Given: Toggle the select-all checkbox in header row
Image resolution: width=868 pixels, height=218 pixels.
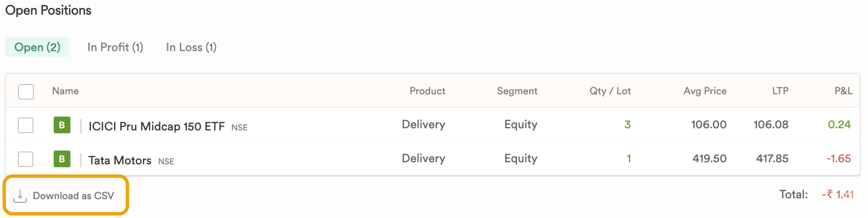Looking at the screenshot, I should 26,92.
